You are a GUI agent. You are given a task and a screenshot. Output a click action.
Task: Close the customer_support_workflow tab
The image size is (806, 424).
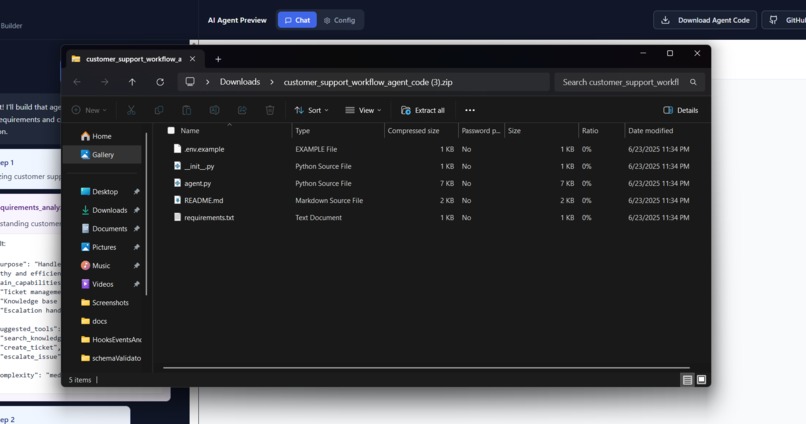pyautogui.click(x=192, y=59)
